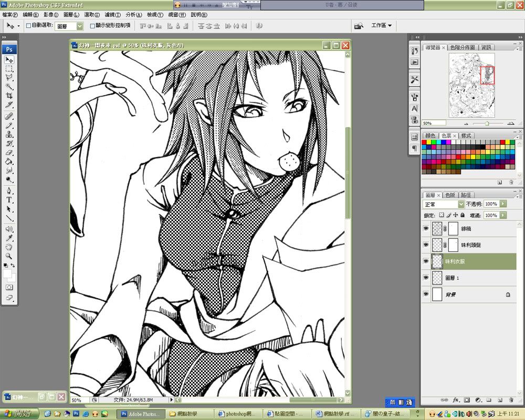Hide the 珠利衣服 layer
Image resolution: width=525 pixels, height=420 pixels.
pyautogui.click(x=426, y=261)
